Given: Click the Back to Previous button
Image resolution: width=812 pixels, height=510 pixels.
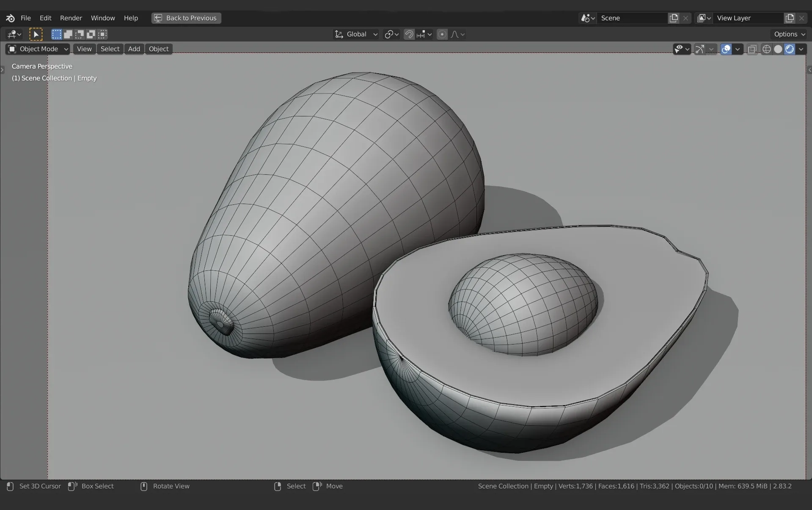Looking at the screenshot, I should (186, 18).
